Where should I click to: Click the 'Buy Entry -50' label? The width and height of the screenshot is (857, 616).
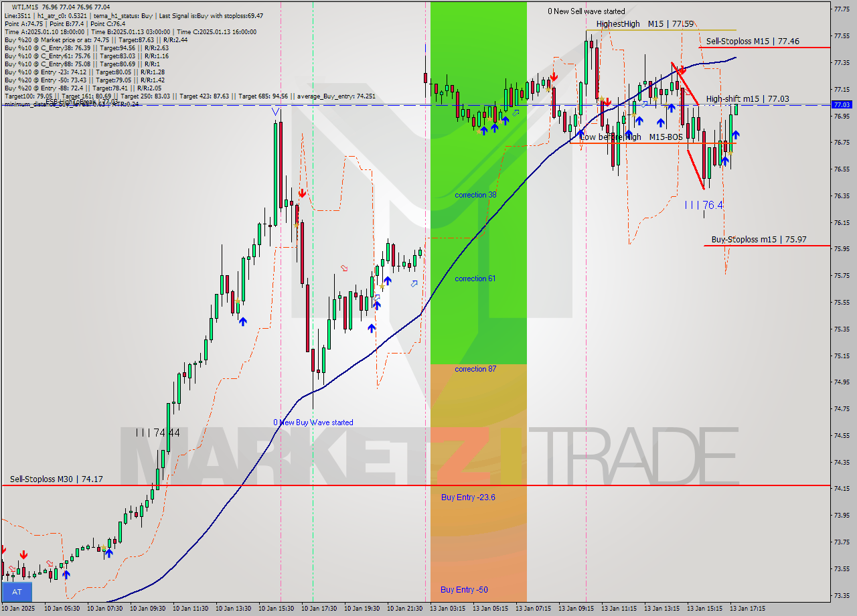(x=464, y=590)
